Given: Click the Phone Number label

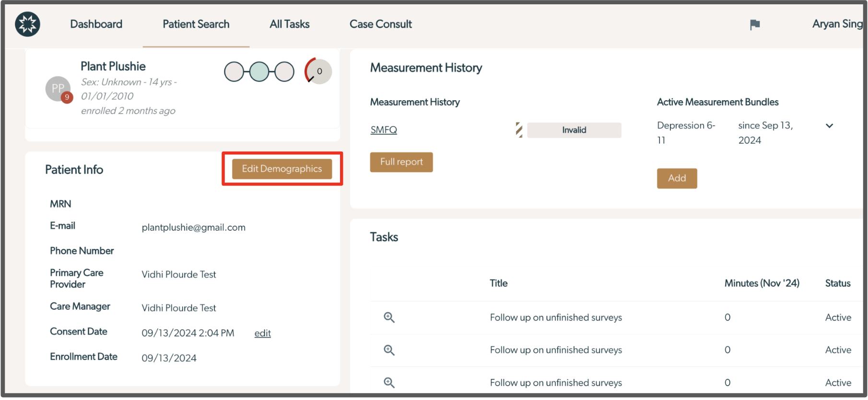Looking at the screenshot, I should tap(82, 251).
